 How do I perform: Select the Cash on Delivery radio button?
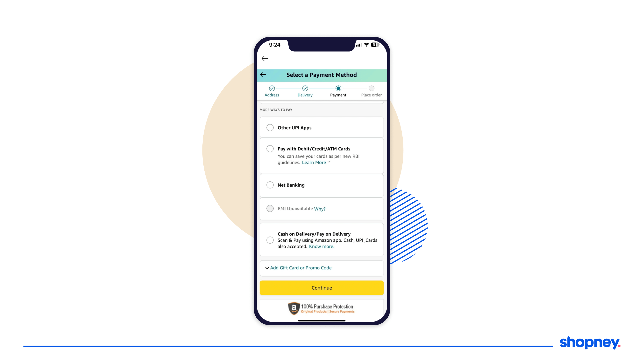click(270, 240)
